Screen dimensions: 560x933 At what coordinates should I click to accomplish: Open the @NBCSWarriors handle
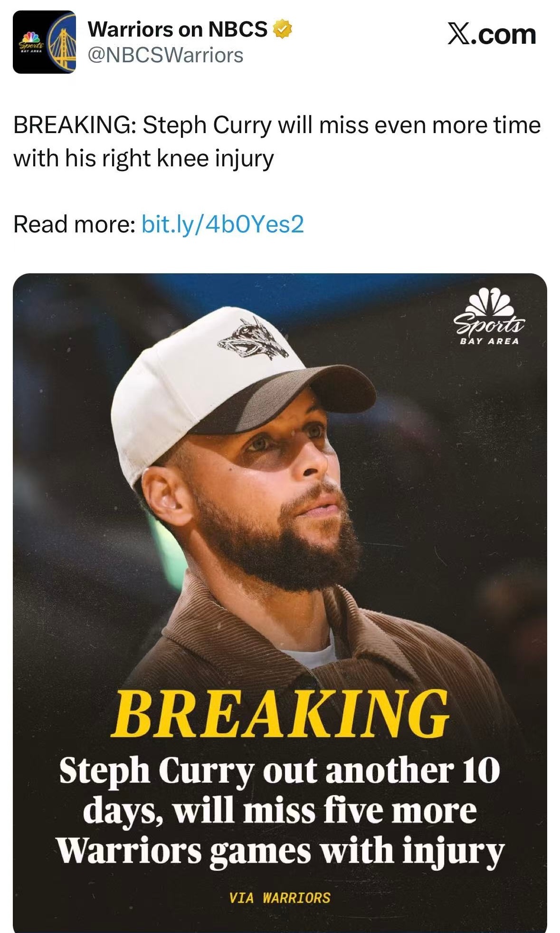click(165, 55)
